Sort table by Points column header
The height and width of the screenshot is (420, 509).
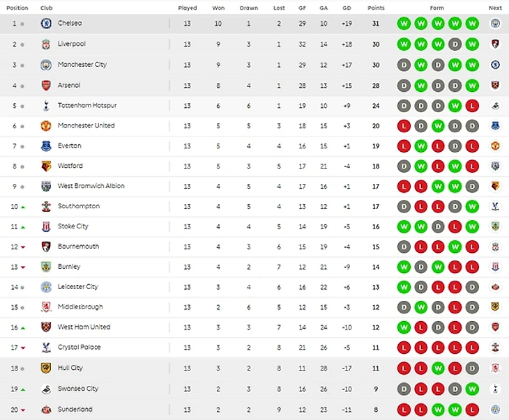[376, 8]
